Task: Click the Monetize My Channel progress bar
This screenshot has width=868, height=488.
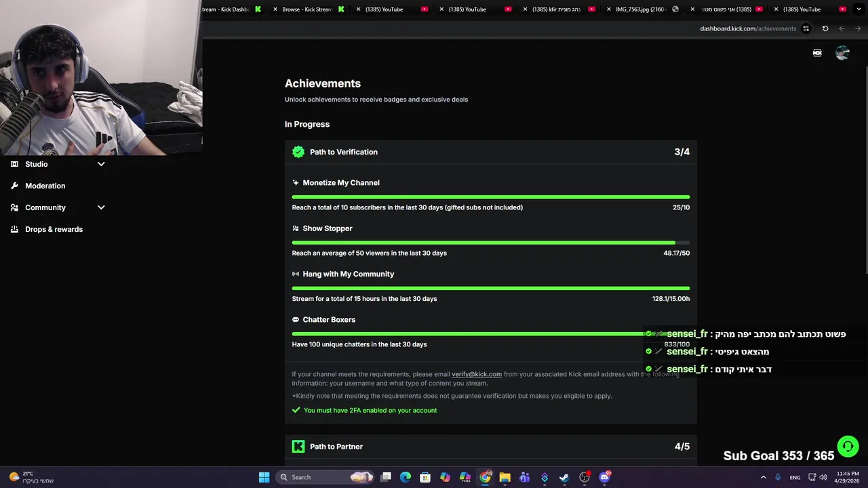Action: (491, 197)
